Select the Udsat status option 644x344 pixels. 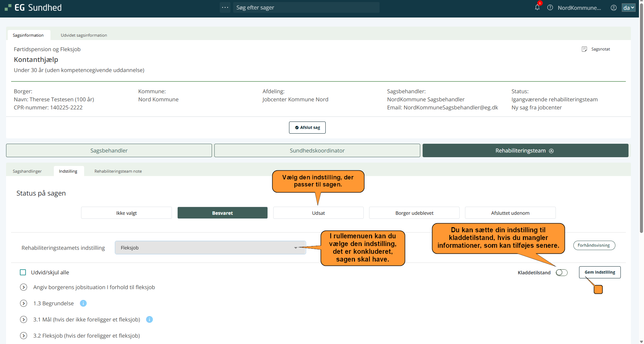(x=318, y=213)
